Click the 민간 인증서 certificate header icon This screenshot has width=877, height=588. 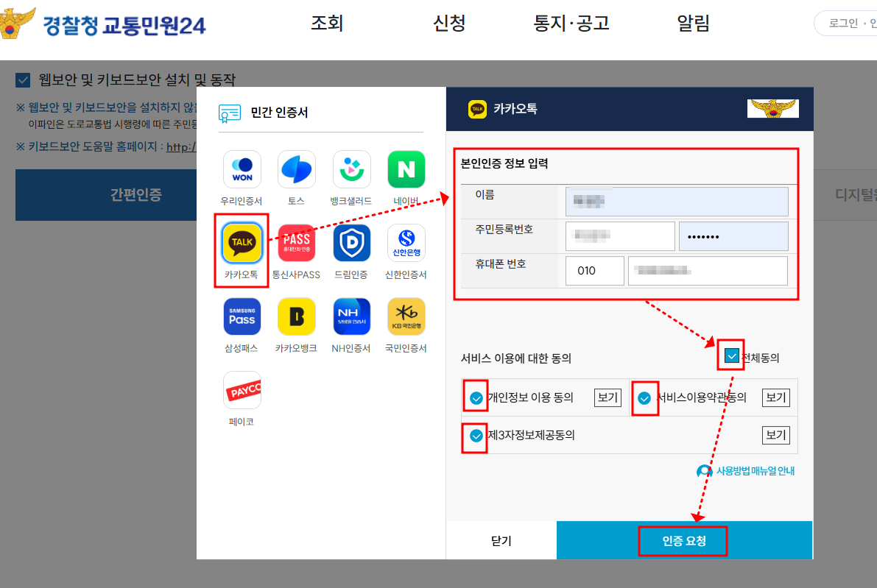pyautogui.click(x=229, y=113)
